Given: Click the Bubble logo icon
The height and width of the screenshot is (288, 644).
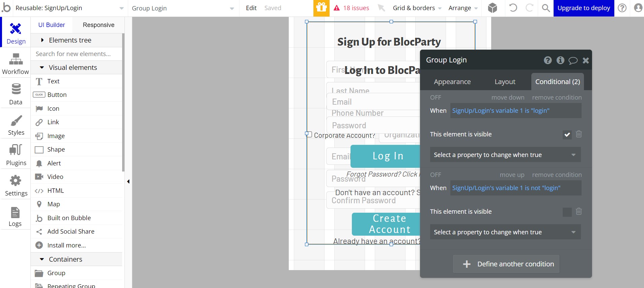Looking at the screenshot, I should point(6,8).
